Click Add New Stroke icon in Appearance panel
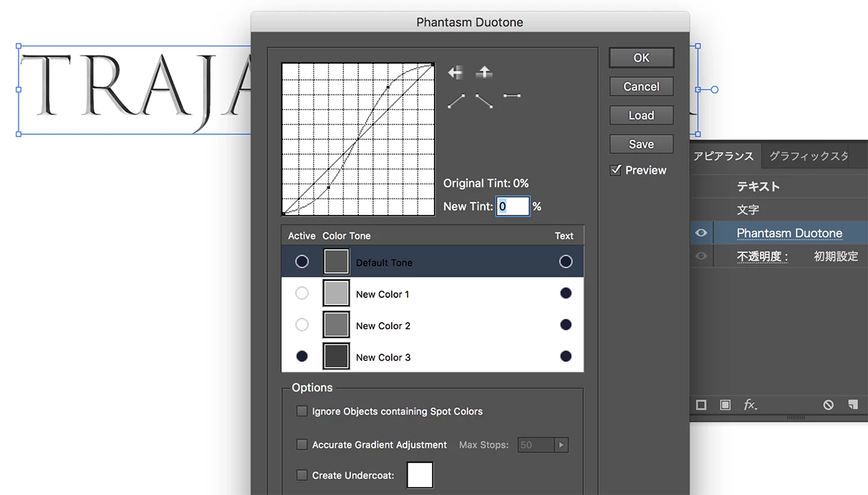 (x=701, y=405)
